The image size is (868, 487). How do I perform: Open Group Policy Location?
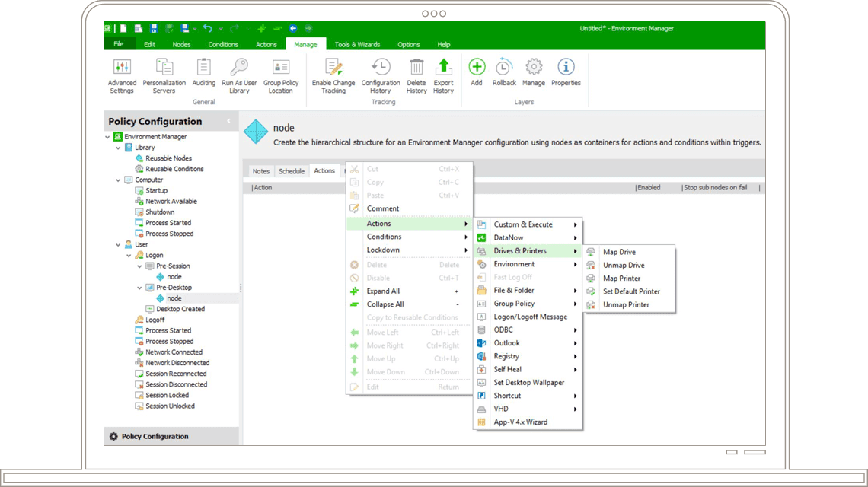[x=281, y=76]
